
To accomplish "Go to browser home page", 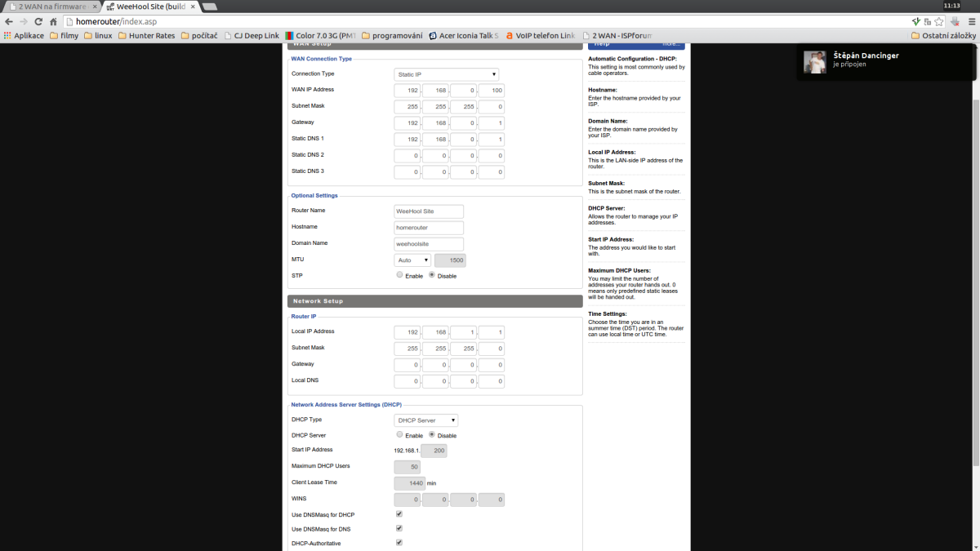I will coord(53,21).
